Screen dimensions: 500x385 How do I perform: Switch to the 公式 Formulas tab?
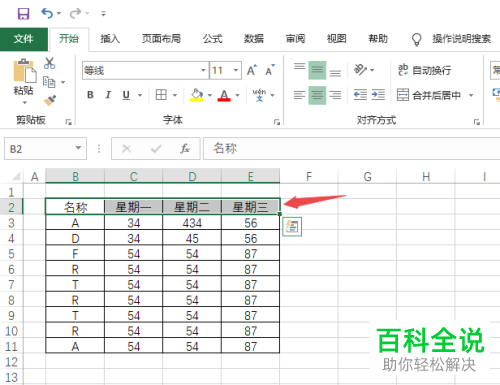pyautogui.click(x=213, y=39)
